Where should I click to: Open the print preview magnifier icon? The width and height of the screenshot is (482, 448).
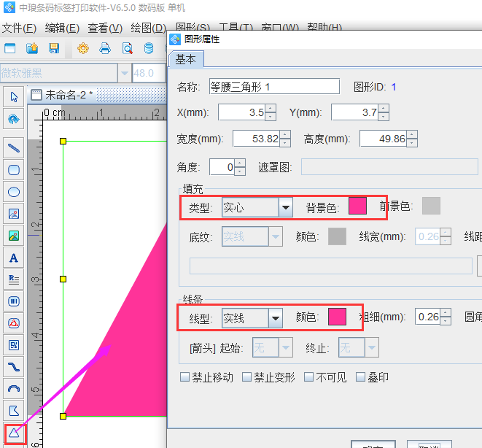127,49
